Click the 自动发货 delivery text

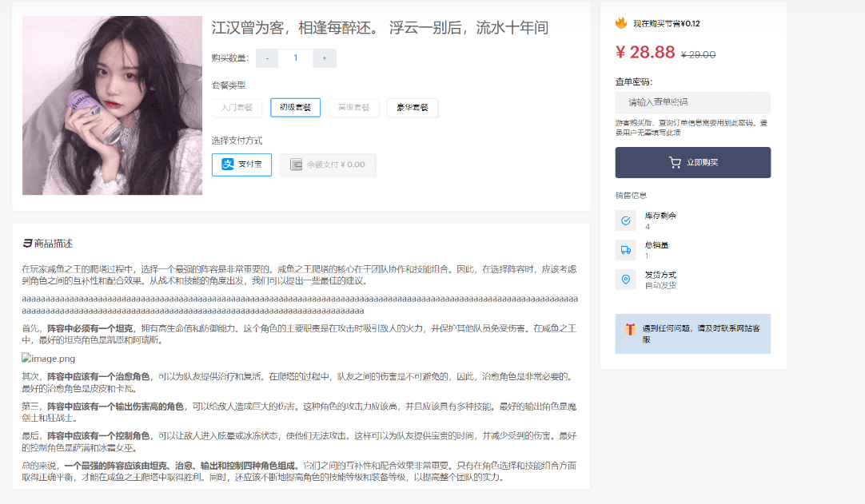[x=660, y=286]
